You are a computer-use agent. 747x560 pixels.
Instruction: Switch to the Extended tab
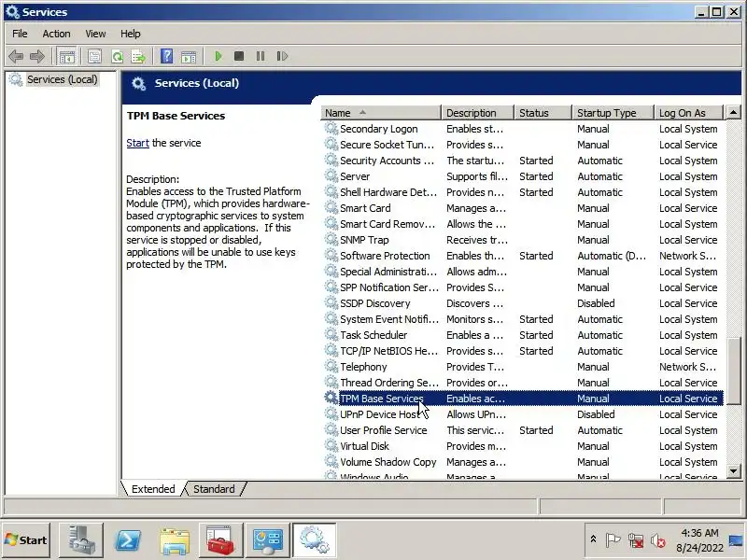coord(153,489)
